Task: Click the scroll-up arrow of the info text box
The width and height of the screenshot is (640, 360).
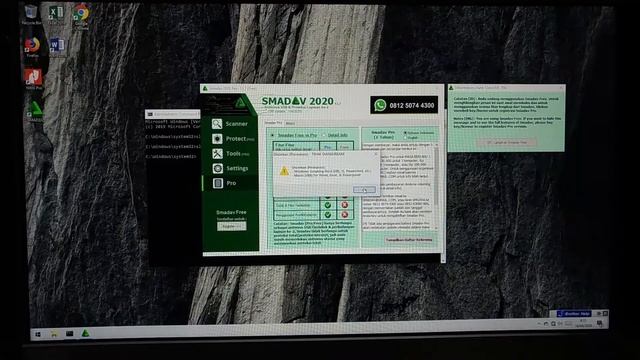Action: tap(436, 145)
